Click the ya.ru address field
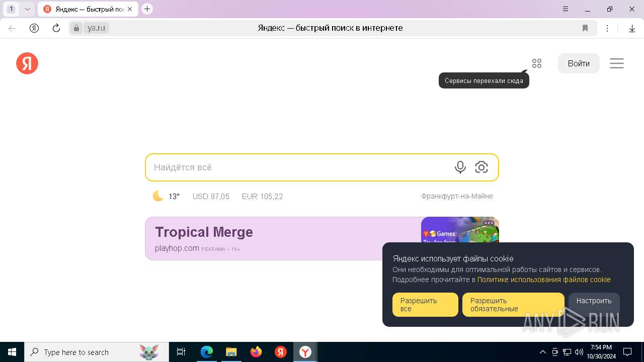 pyautogui.click(x=97, y=28)
